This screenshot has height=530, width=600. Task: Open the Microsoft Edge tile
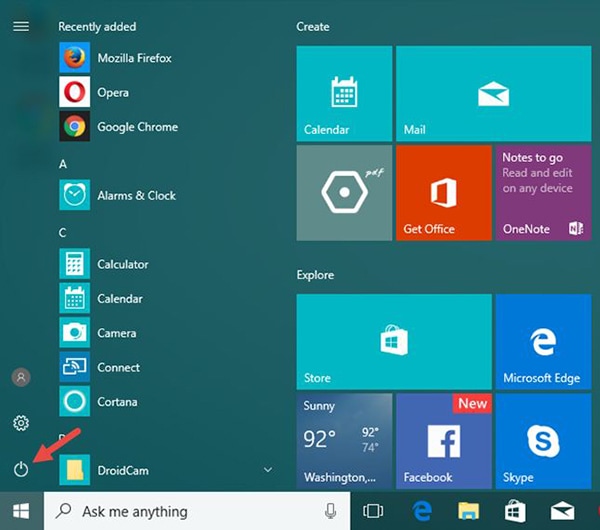click(543, 342)
